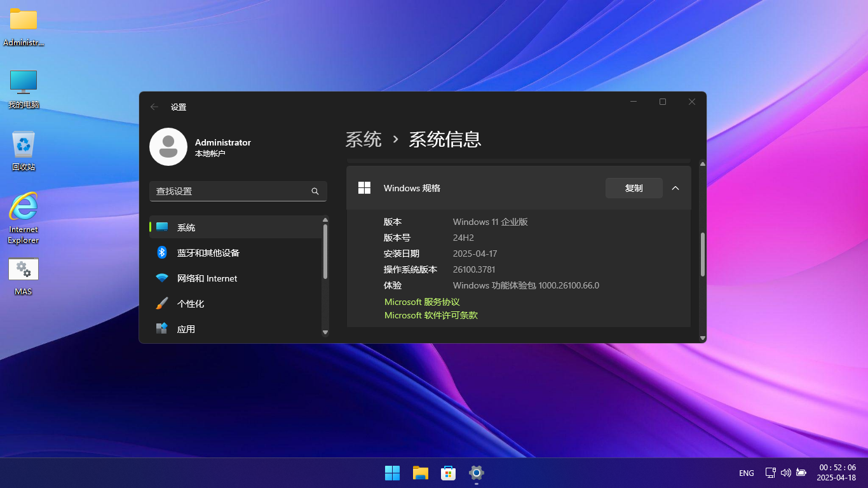The width and height of the screenshot is (868, 488).
Task: Click the Administrator profile avatar
Action: pyautogui.click(x=168, y=147)
